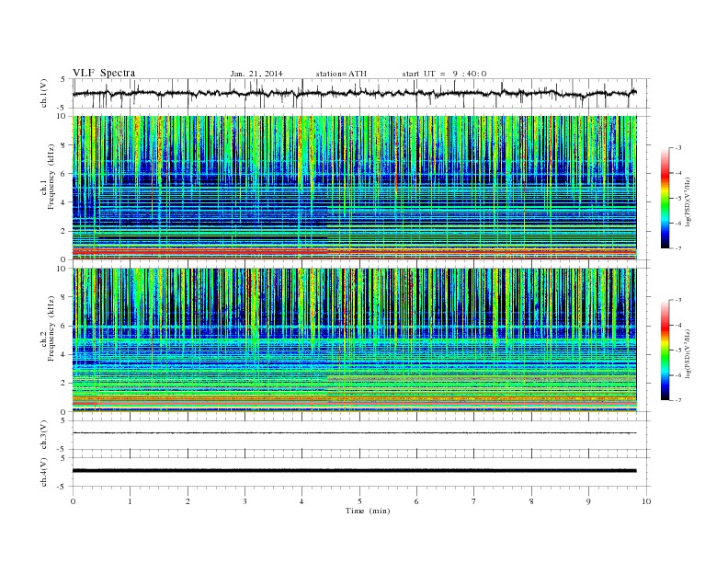Viewport: 728px width, 563px height.
Task: Click the date "Jan. 21, 2014"
Action: click(x=256, y=74)
